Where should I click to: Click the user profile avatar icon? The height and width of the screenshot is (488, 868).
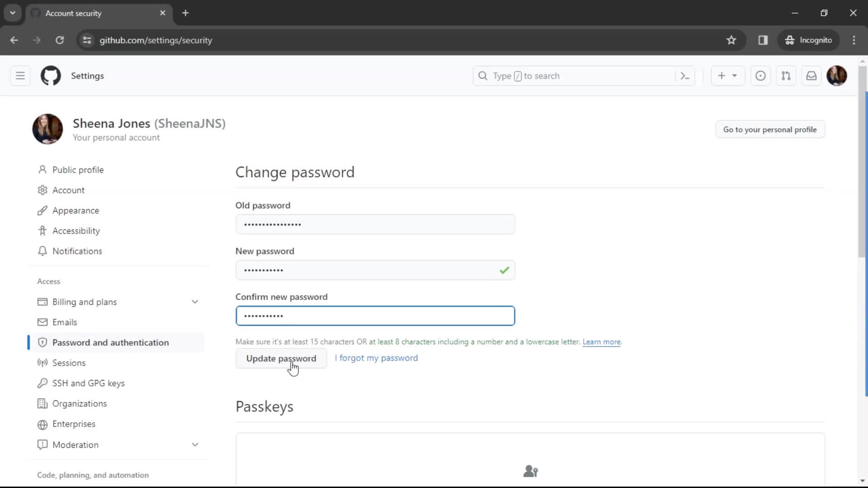point(838,75)
